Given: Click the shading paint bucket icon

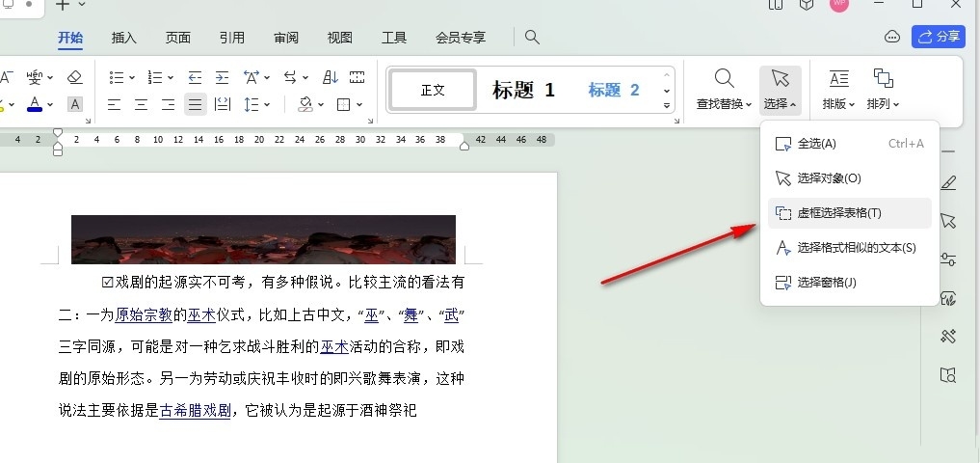Looking at the screenshot, I should [x=305, y=104].
